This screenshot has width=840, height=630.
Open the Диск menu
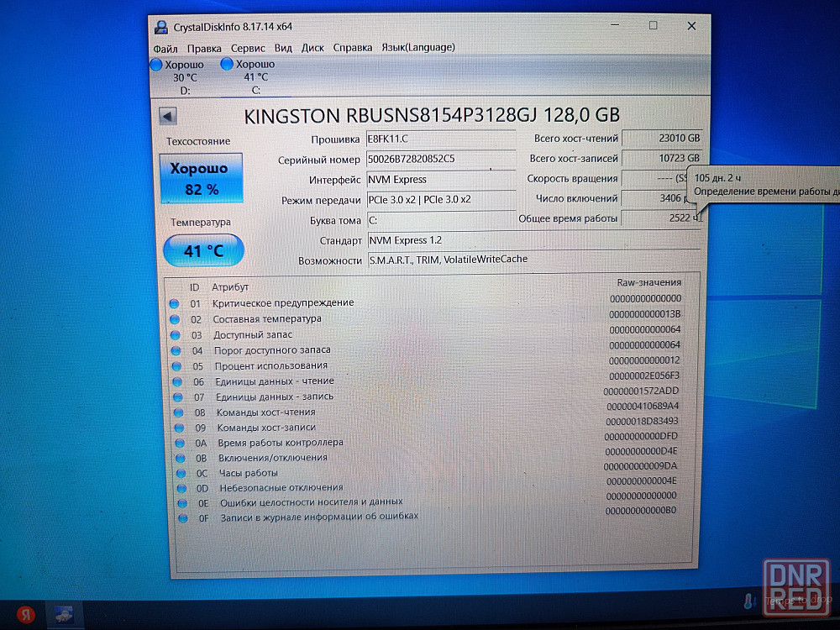(x=312, y=48)
